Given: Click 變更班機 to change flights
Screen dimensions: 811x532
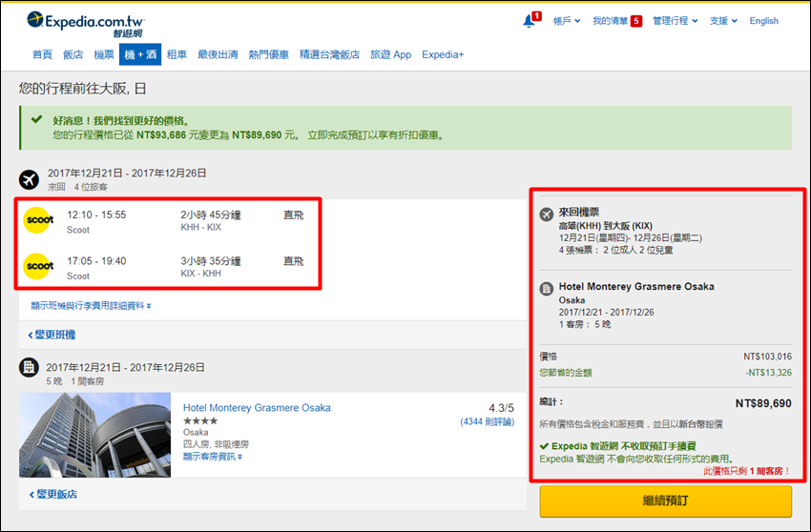Looking at the screenshot, I should [52, 335].
